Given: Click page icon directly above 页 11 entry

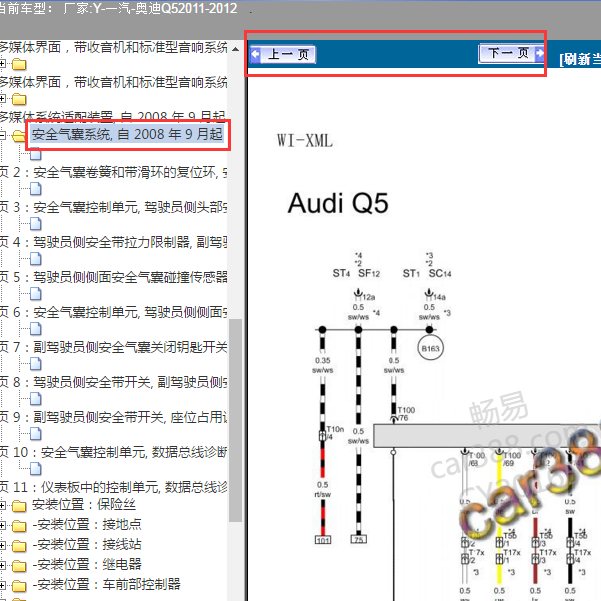Looking at the screenshot, I should tap(36, 469).
